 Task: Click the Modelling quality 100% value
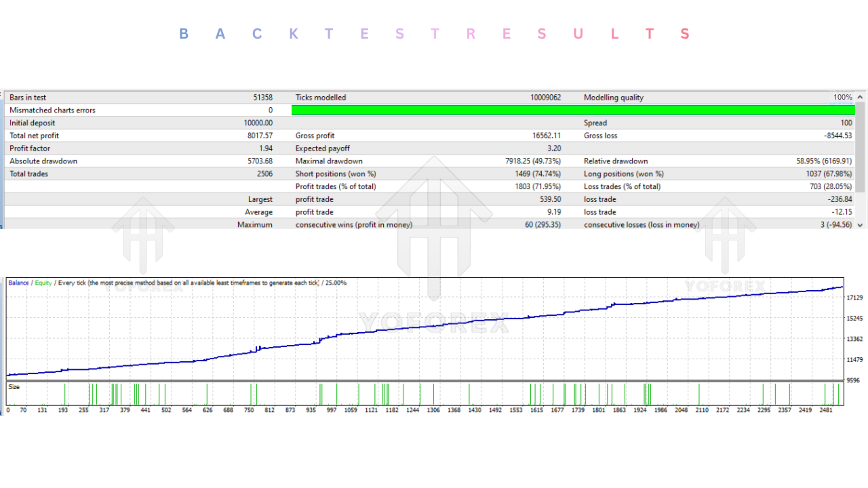pyautogui.click(x=842, y=98)
